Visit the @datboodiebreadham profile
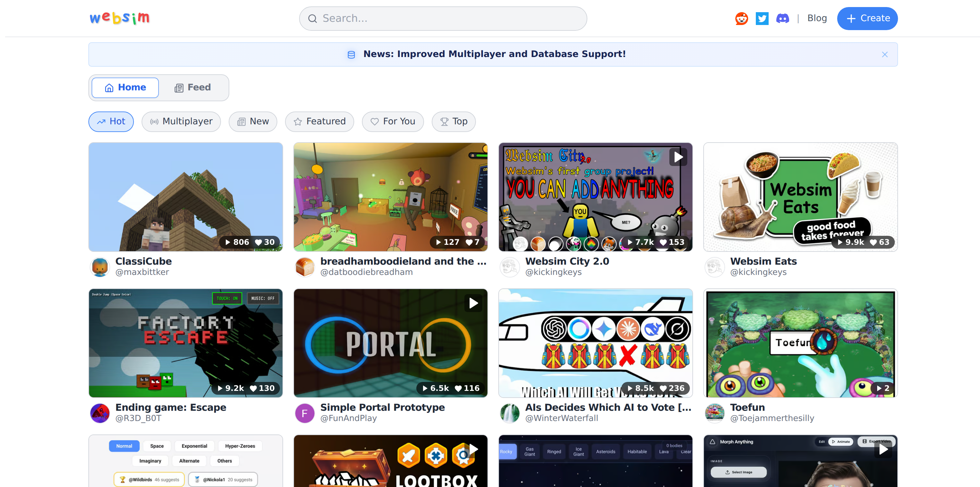This screenshot has height=487, width=980. point(366,272)
